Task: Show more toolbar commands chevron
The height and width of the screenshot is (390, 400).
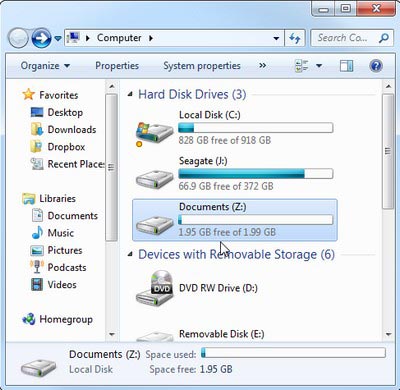Action: pos(263,65)
